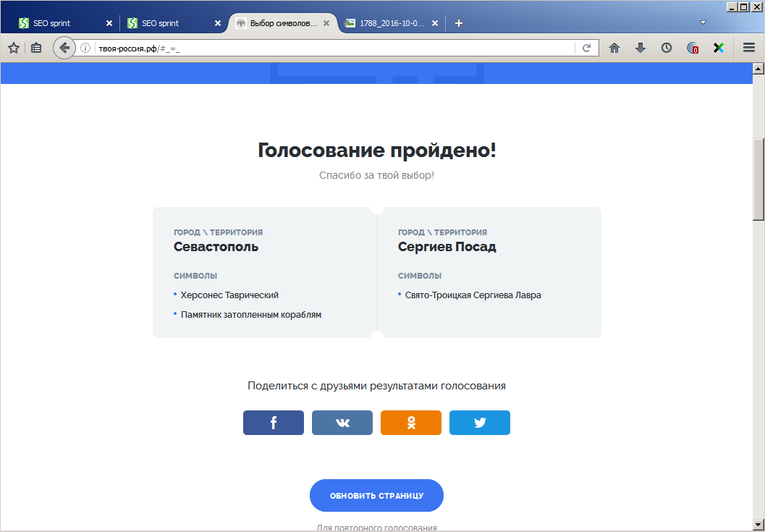The image size is (765, 532).
Task: Click the Голосование пройдено! heading
Action: (376, 150)
